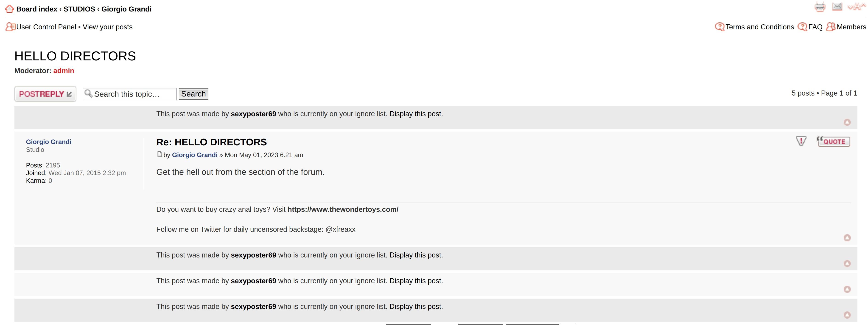Click the home icon beside Board index

coord(9,9)
